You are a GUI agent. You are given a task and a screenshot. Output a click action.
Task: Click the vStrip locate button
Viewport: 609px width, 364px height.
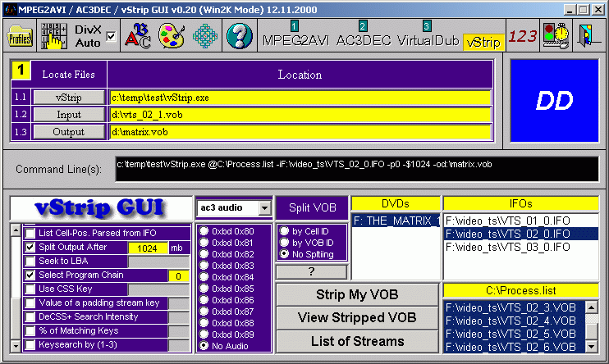tap(69, 98)
